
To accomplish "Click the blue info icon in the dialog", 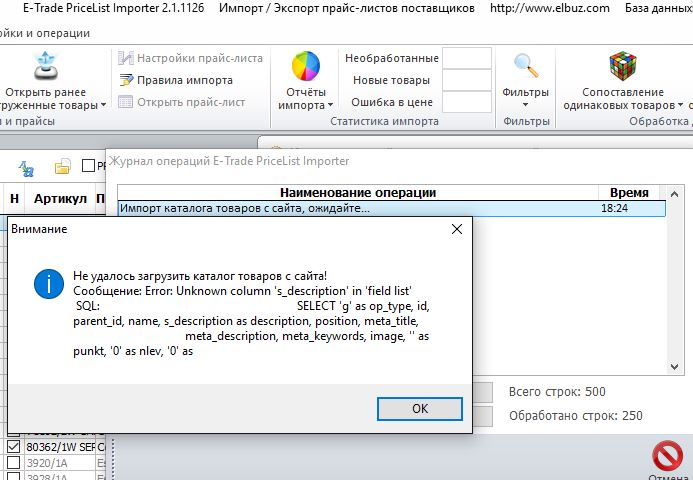I will [49, 284].
